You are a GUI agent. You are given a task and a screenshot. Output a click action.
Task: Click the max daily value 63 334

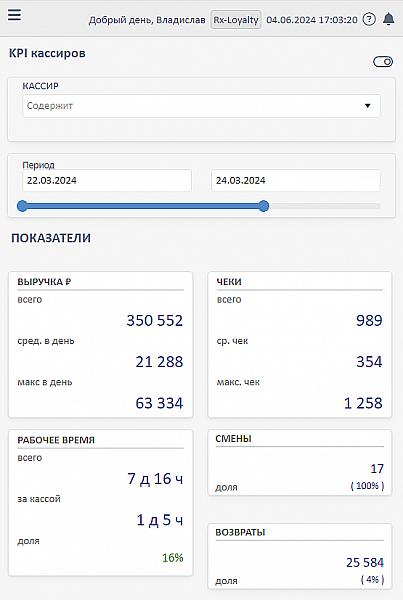pos(159,403)
